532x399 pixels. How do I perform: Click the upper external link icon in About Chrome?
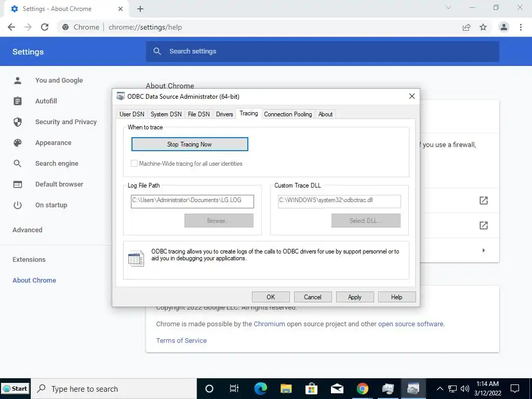484,201
